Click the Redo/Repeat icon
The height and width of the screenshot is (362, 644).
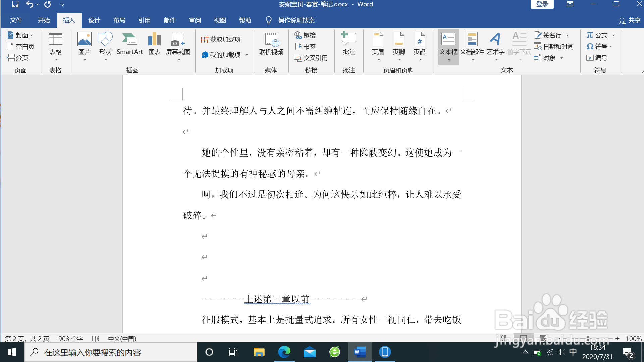click(x=48, y=4)
